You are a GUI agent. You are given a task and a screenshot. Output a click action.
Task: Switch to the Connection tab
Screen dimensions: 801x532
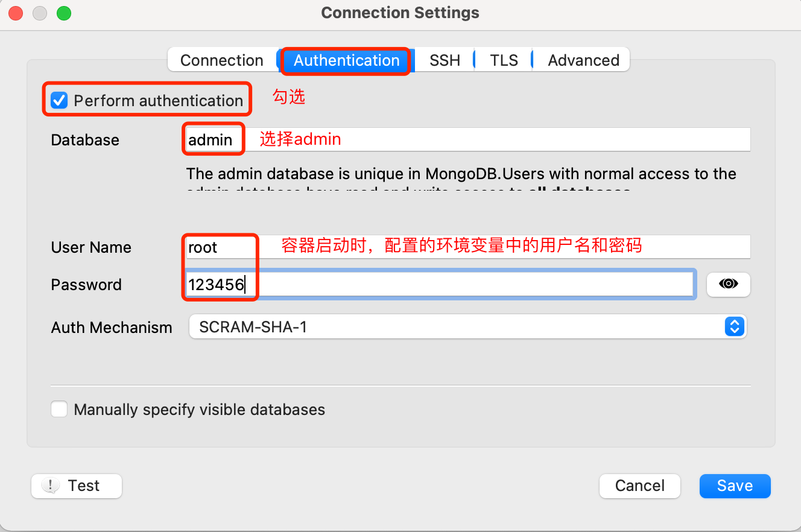221,60
